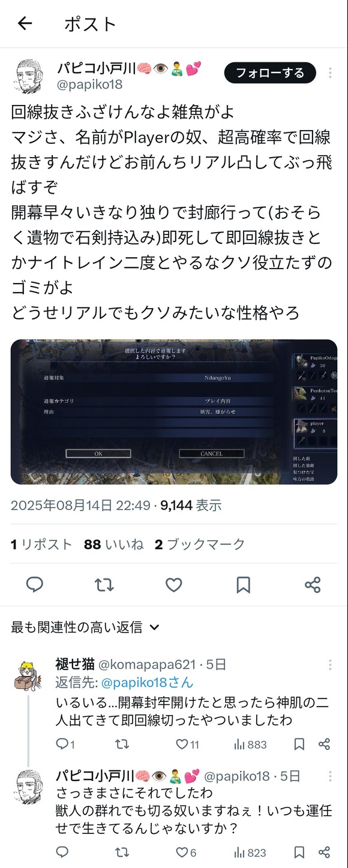
Task: Tap the reply icon under the main post
Action: pos(35,584)
